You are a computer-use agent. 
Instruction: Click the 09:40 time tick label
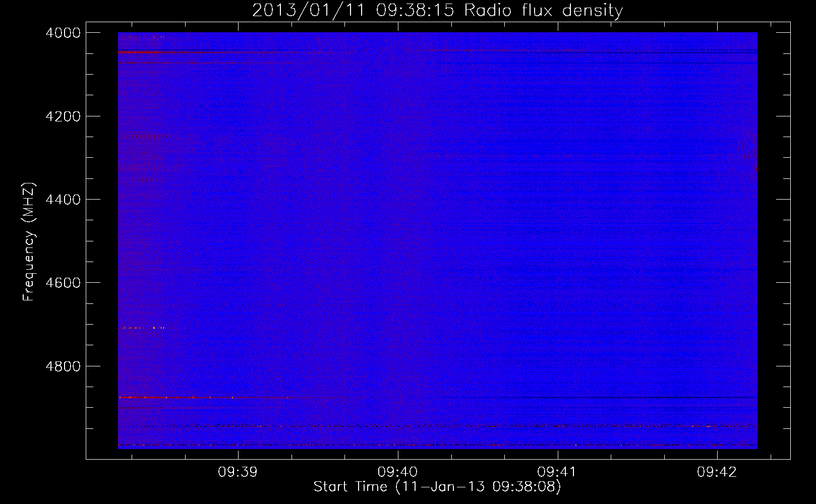point(397,472)
